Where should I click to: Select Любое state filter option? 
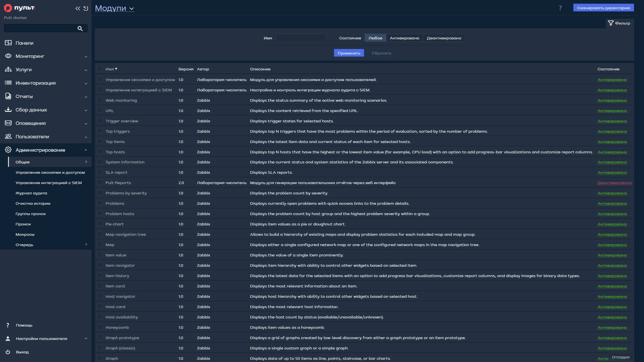point(375,38)
